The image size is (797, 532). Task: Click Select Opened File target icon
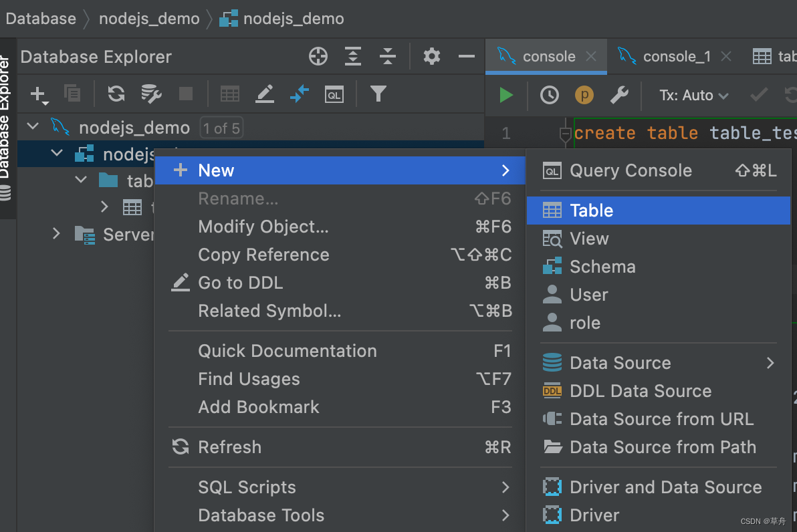pyautogui.click(x=318, y=57)
